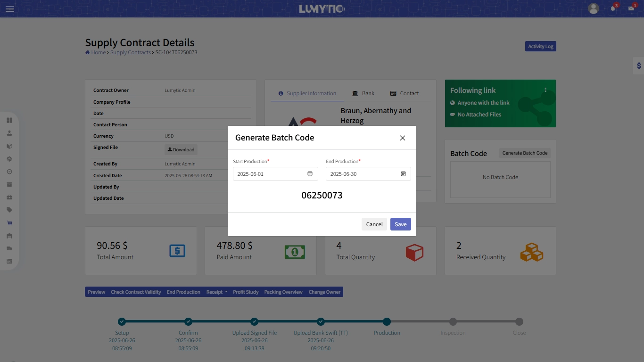Viewport: 644px width, 362px height.
Task: Expand the Receipt dropdown menu
Action: pos(216,292)
